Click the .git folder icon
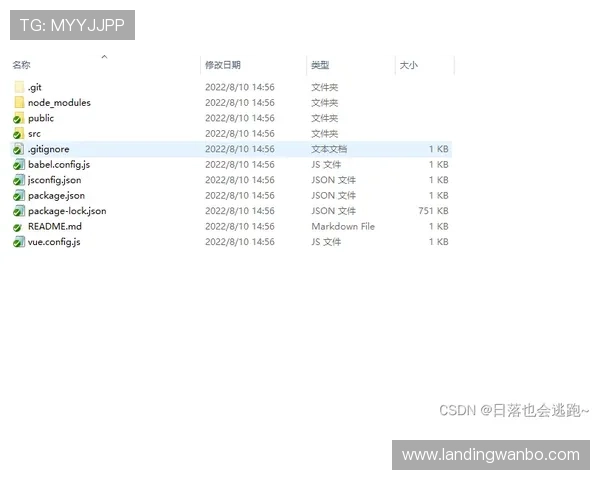The image size is (600, 480). 18,87
